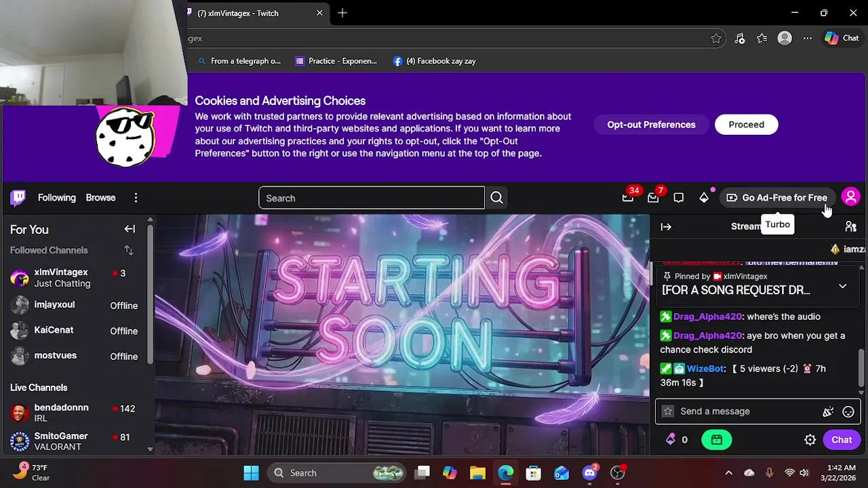Click the Starting Soon stream video

point(402,335)
